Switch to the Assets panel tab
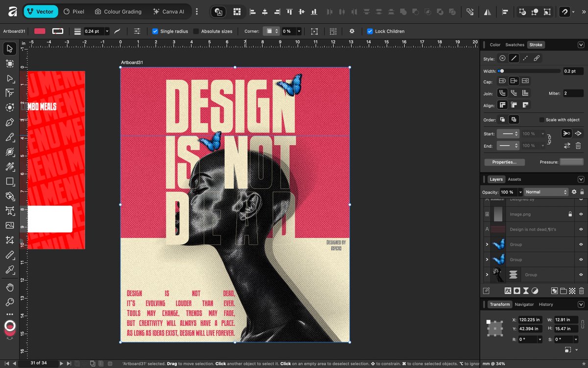Viewport: 588px width, 368px height. pyautogui.click(x=514, y=179)
